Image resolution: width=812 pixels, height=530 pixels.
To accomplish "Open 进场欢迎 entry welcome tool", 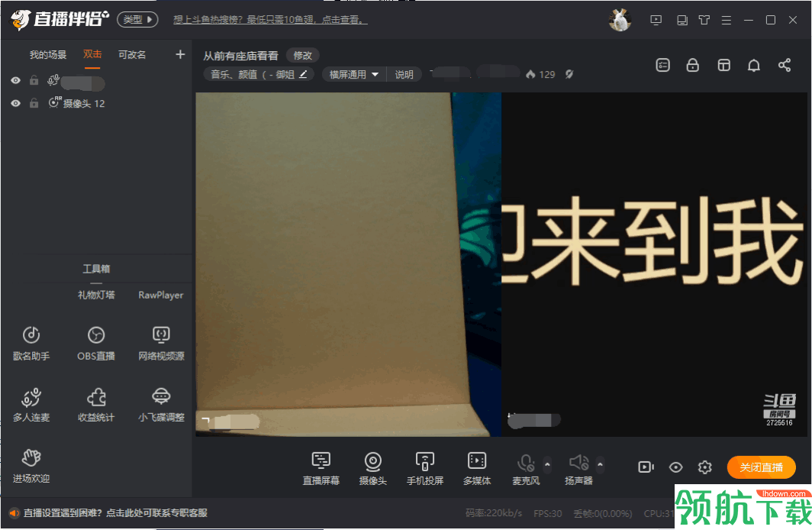I will [31, 466].
